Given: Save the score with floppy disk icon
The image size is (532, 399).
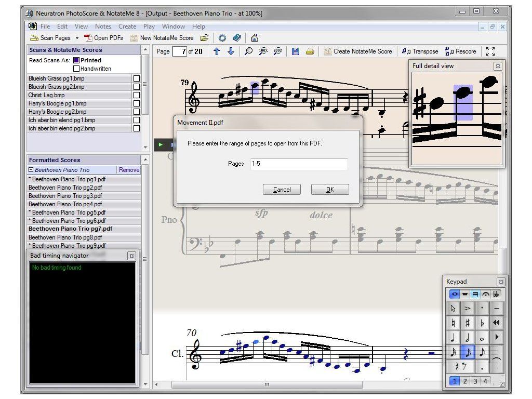Looking at the screenshot, I should [296, 51].
